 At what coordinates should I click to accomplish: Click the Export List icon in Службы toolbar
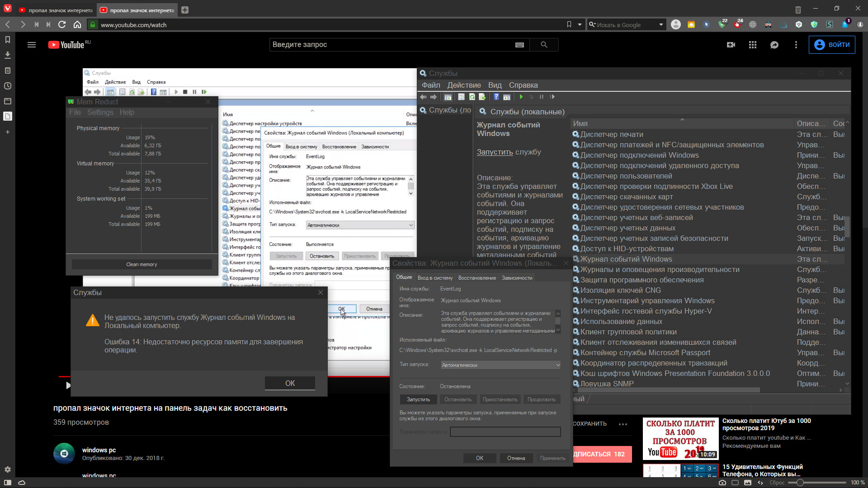point(482,97)
